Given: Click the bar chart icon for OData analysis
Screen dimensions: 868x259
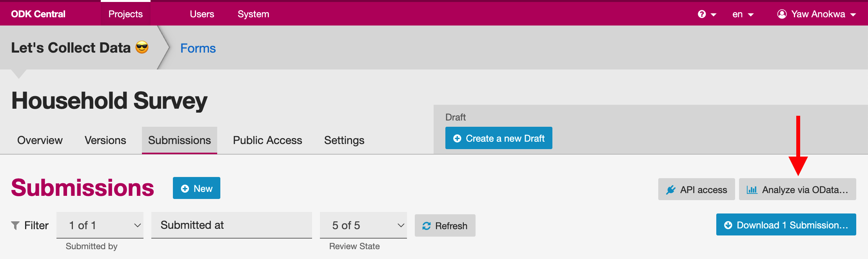Looking at the screenshot, I should [752, 190].
